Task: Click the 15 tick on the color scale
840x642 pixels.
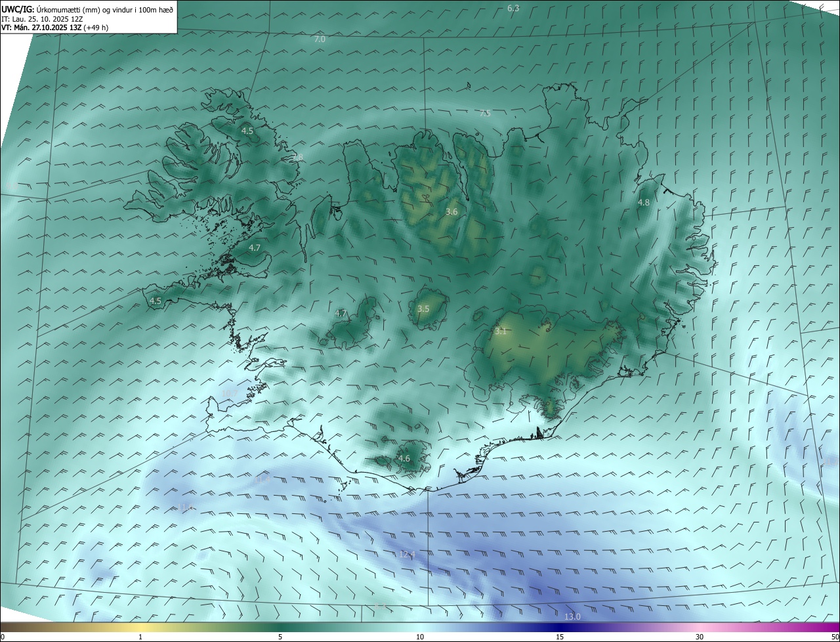Action: [560, 637]
